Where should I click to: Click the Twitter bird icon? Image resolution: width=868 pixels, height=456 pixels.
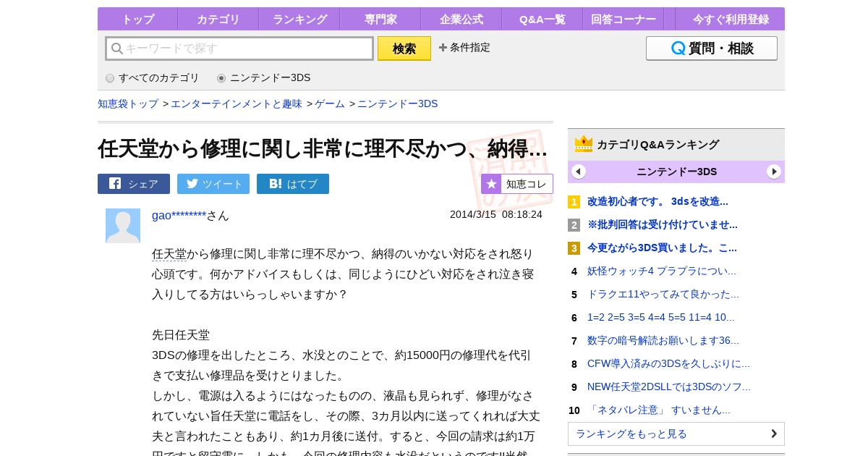(x=192, y=184)
